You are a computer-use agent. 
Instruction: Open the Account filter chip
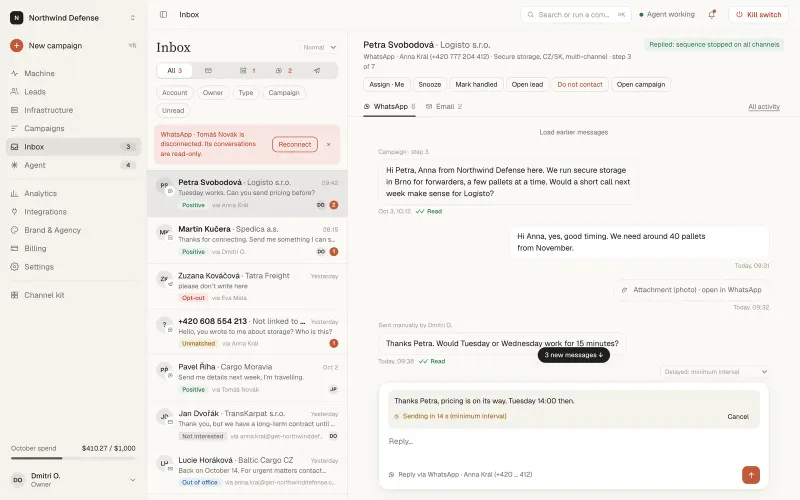tap(174, 93)
